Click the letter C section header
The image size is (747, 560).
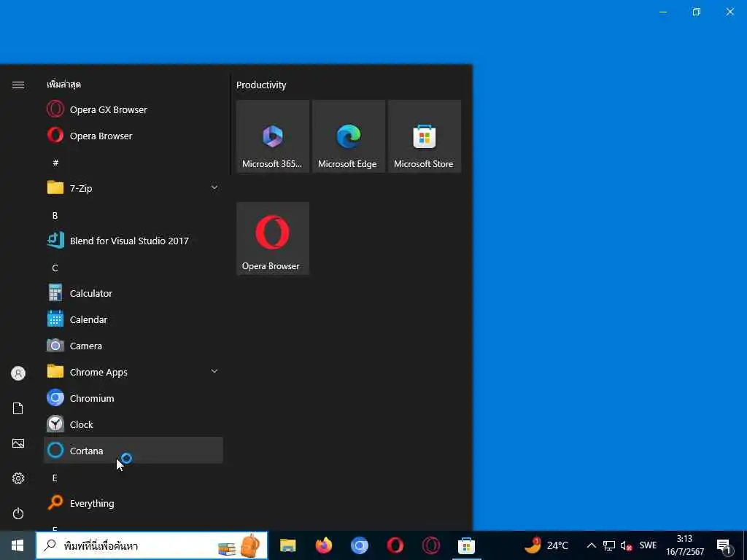(x=55, y=268)
